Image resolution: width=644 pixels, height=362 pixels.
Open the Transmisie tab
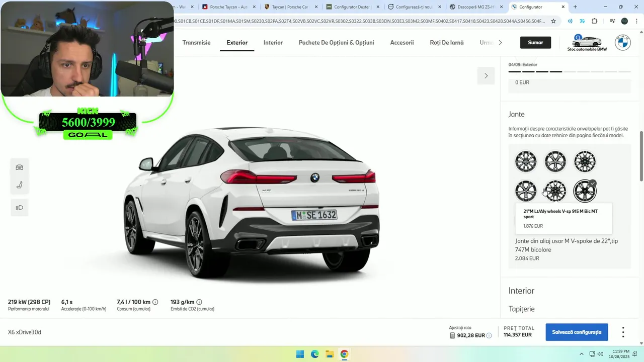click(x=196, y=43)
